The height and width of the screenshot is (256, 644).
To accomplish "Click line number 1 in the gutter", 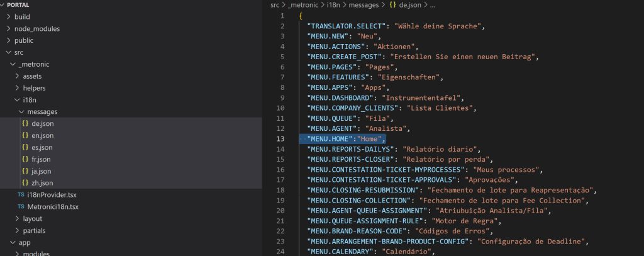I will tap(282, 16).
